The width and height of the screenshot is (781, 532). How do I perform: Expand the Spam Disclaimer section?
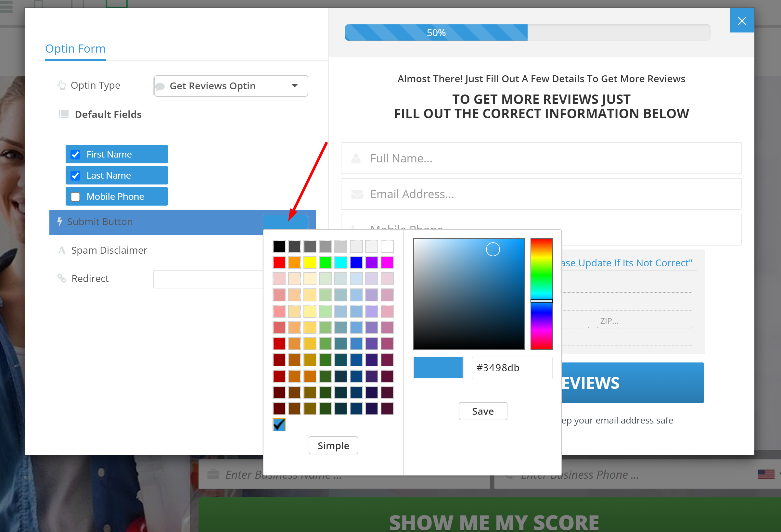click(109, 250)
